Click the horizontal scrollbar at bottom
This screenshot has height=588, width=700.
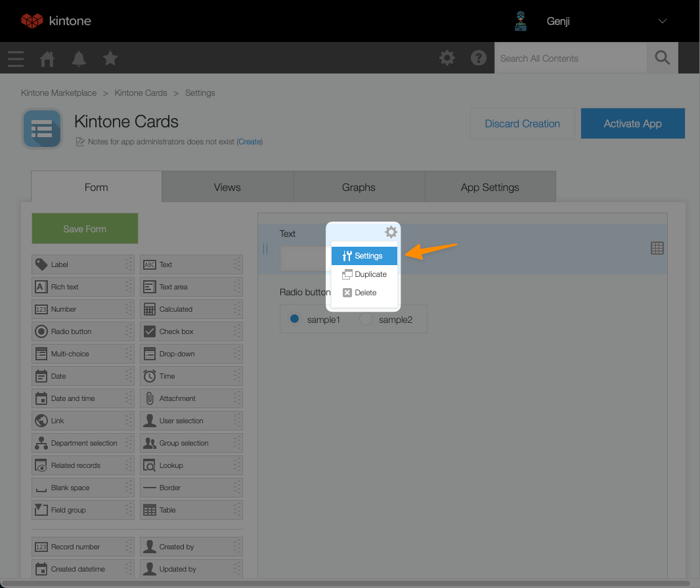tap(345, 583)
